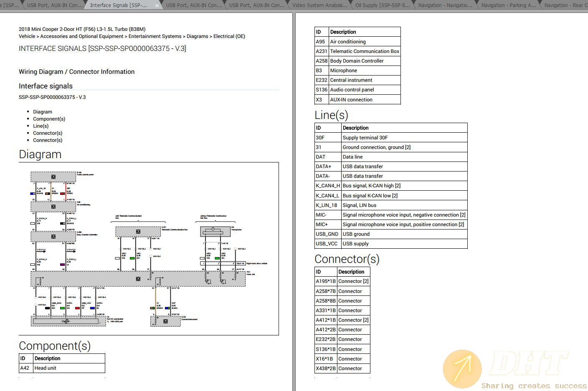Select the Data line cell
The width and height of the screenshot is (588, 391).
coord(404,157)
